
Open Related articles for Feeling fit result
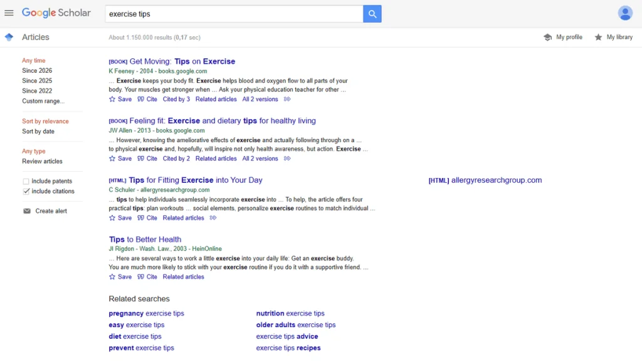216,159
